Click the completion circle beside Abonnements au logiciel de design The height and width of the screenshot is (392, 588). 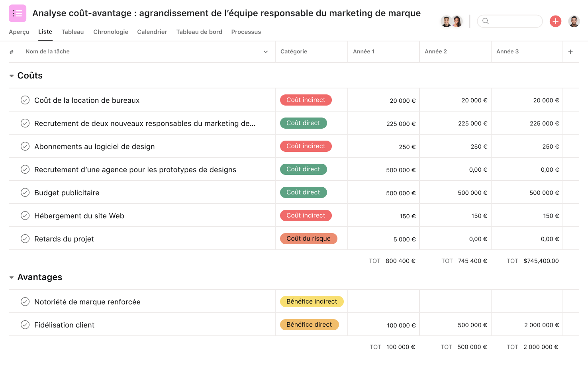coord(25,146)
